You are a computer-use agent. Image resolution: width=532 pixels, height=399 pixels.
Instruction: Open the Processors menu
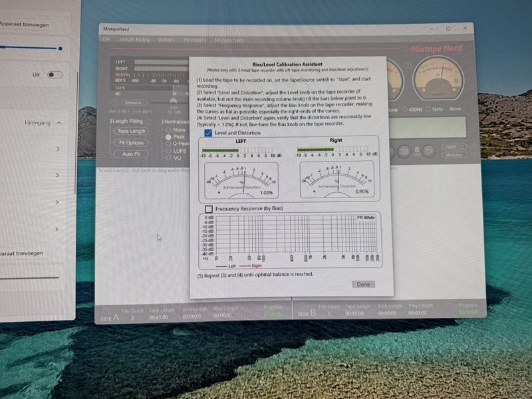coord(194,40)
